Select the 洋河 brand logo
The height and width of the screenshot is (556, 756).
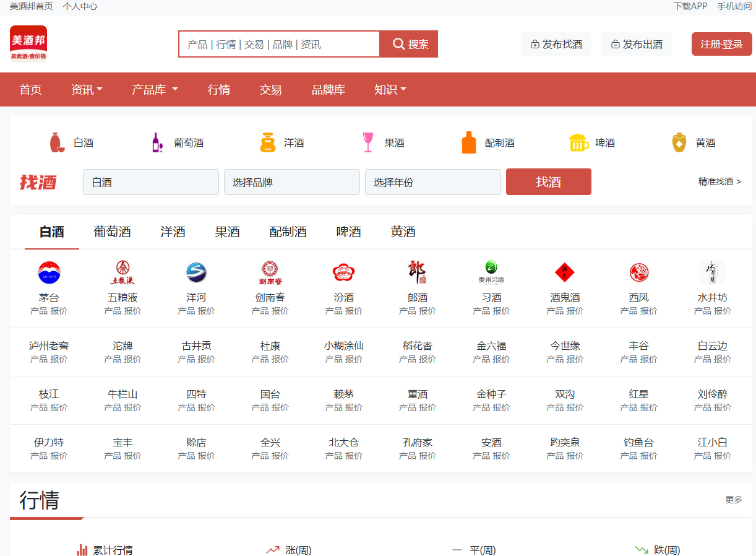point(196,272)
